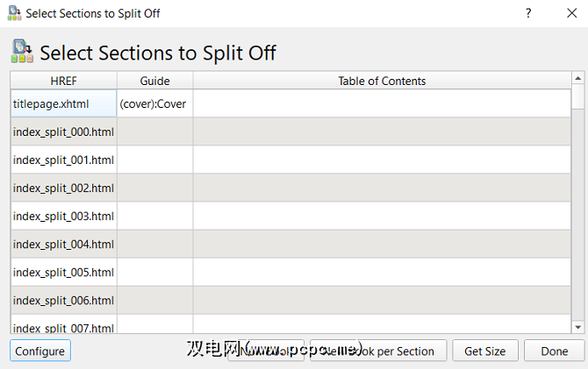This screenshot has height=369, width=588.
Task: Click the Table of Contents column header
Action: click(382, 81)
